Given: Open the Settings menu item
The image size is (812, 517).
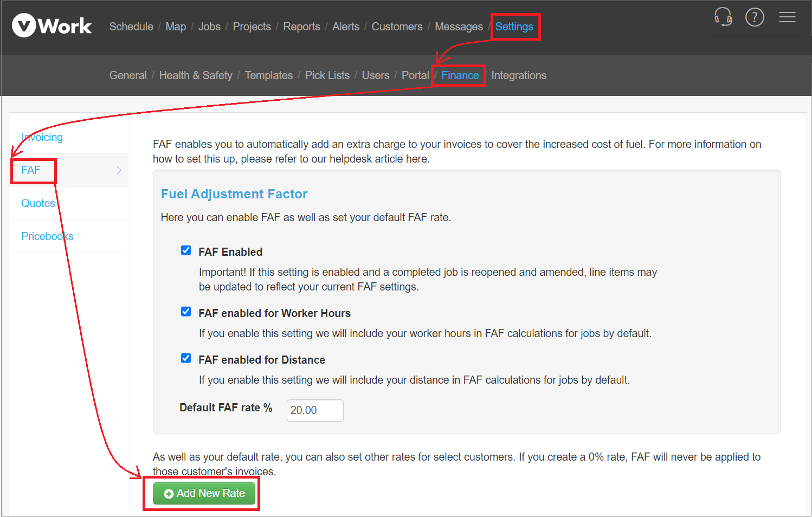Looking at the screenshot, I should (514, 27).
